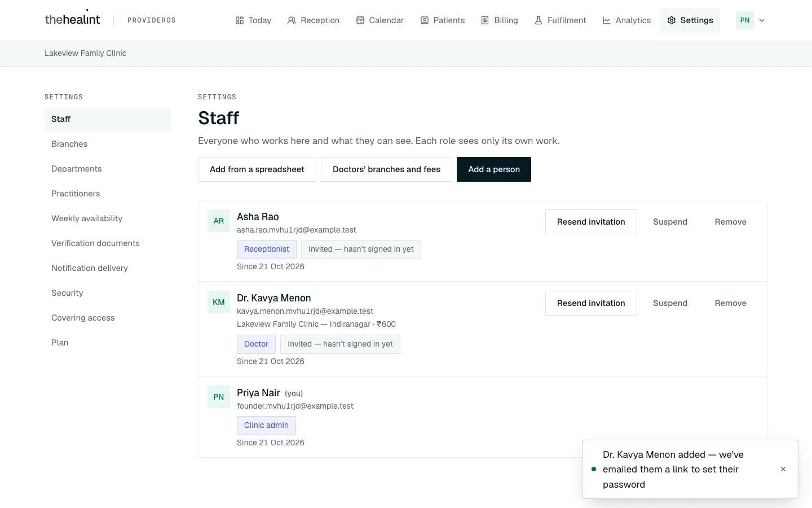812x508 pixels.
Task: Click the thehealint logo
Action: point(72,19)
